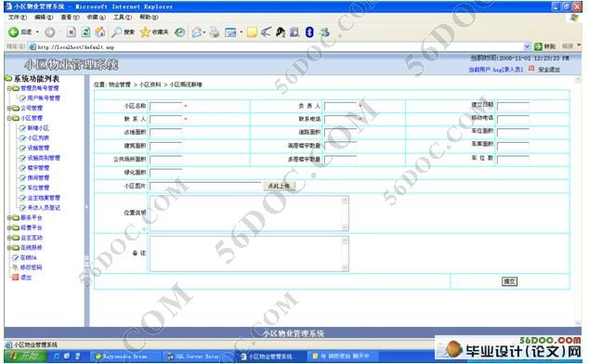Expand the 经营平台 tree node
Image resolution: width=589 pixels, height=364 pixels.
[9, 227]
